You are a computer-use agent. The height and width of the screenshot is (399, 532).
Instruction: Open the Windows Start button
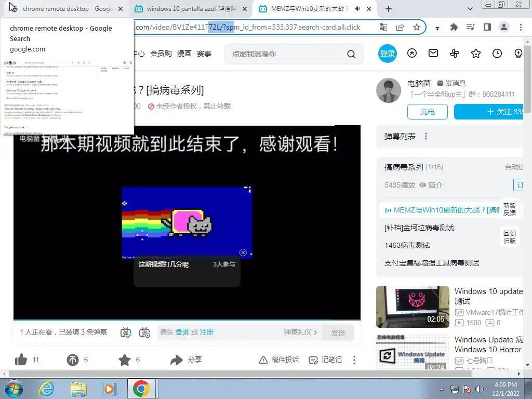point(14,389)
